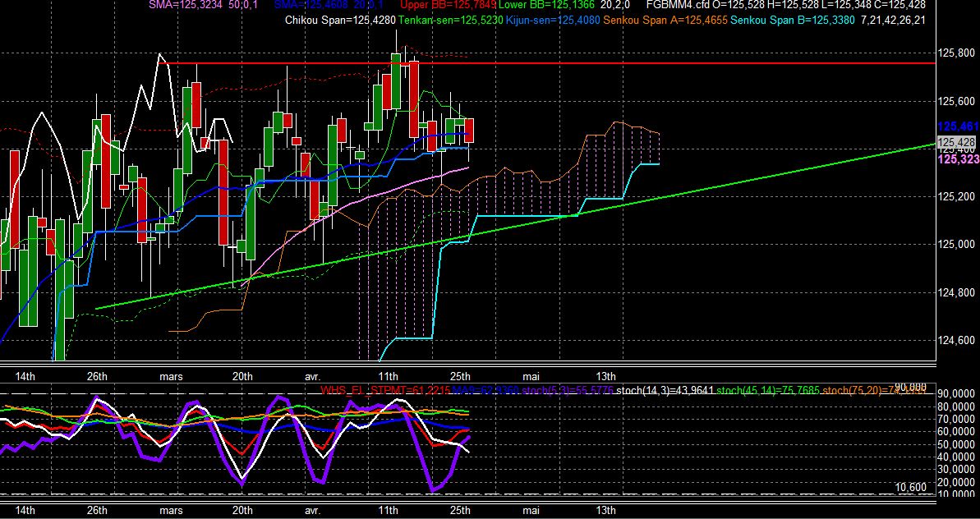This screenshot has height=519, width=980.
Task: Click the blue 125,461 price tag
Action: point(959,126)
